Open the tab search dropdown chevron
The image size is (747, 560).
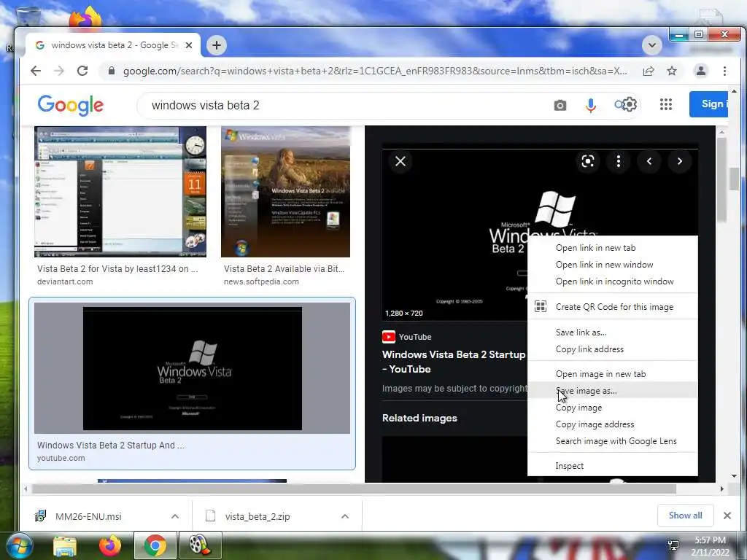click(651, 46)
